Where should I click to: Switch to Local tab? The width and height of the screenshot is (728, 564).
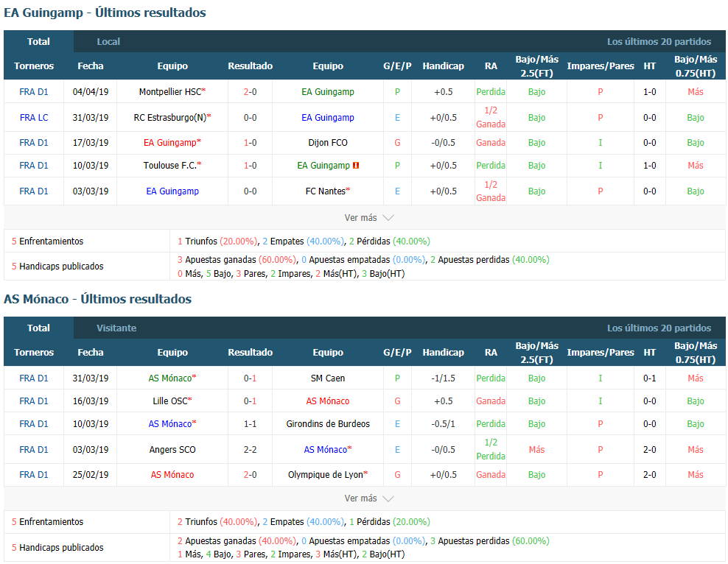108,41
